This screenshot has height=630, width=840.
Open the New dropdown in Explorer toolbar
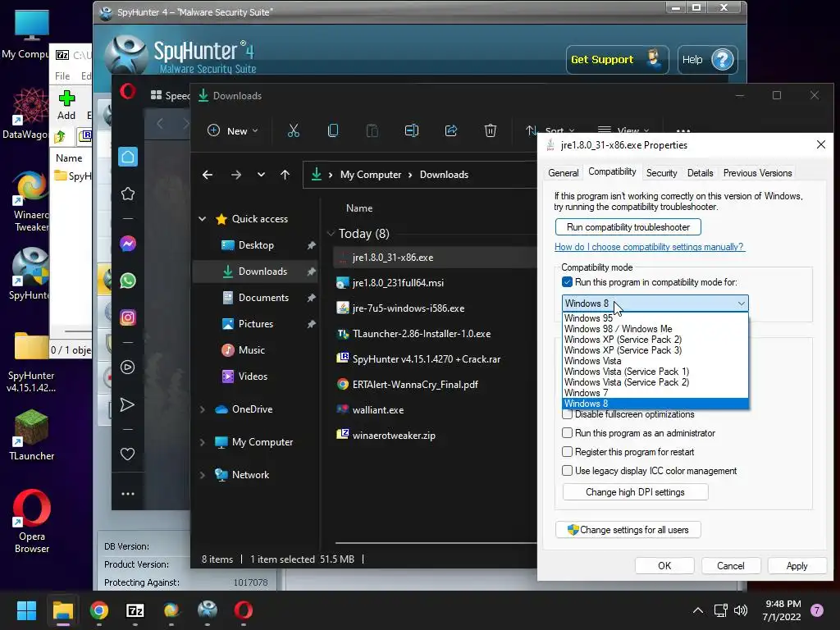click(x=233, y=130)
